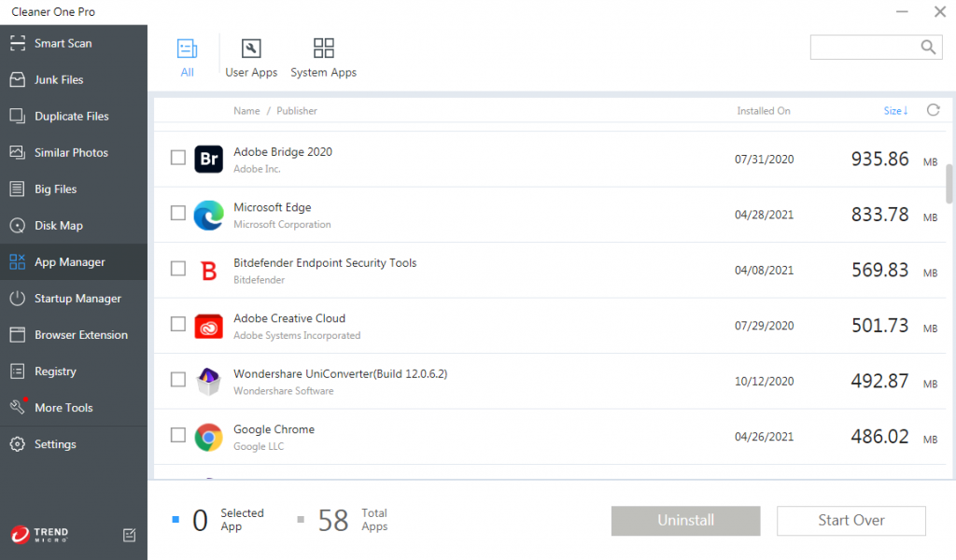Click the Trend Micro logo
The width and height of the screenshot is (956, 560).
click(39, 535)
